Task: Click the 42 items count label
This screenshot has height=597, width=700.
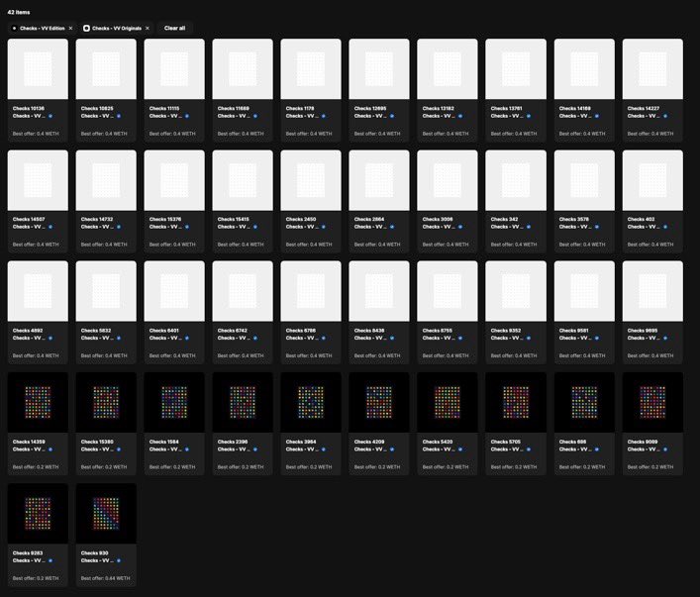Action: (19, 12)
